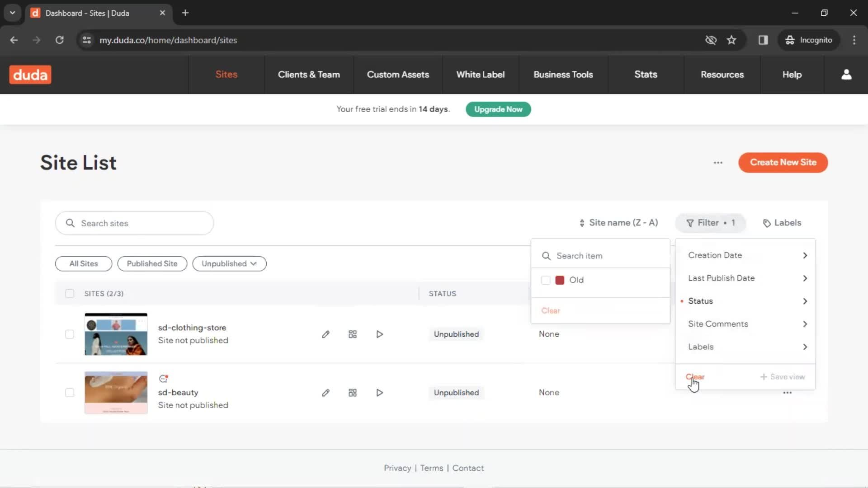Open the sd-beauty site thumbnail
The image size is (868, 488).
(x=116, y=393)
